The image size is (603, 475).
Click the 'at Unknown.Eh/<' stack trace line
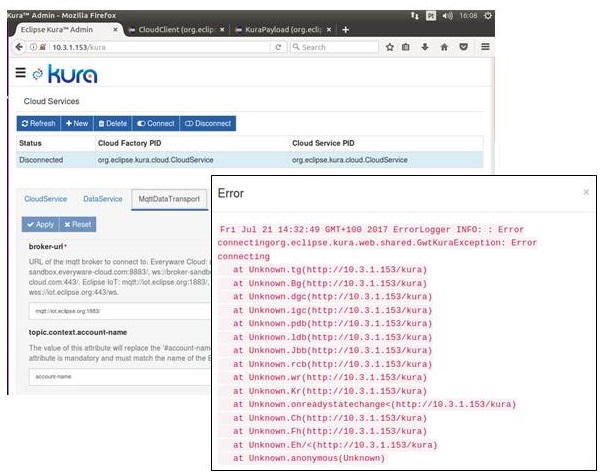pos(335,445)
